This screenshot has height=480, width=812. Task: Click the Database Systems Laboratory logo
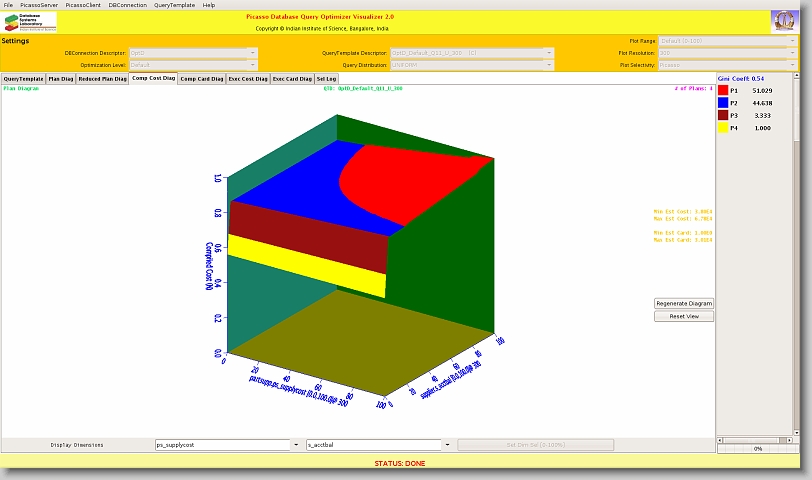coord(30,21)
